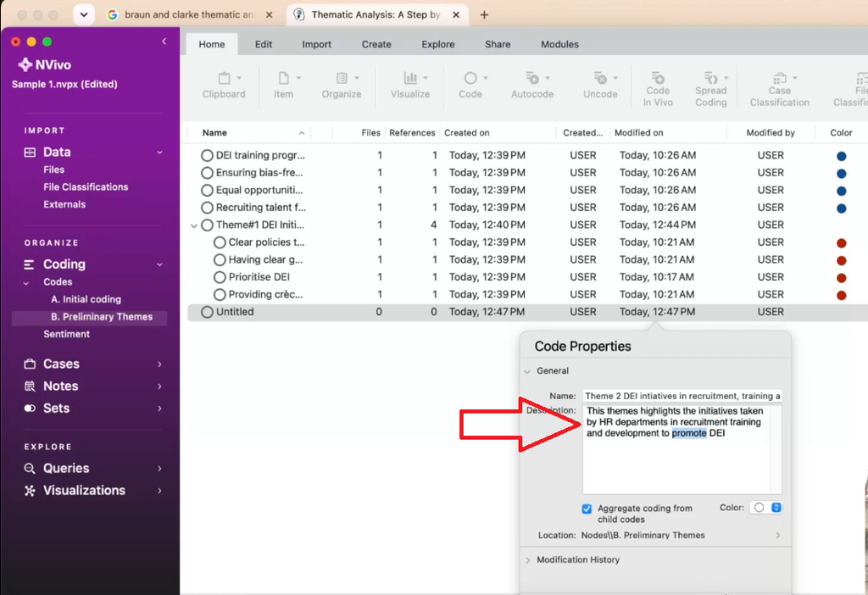Expand the Sets section chevron
The image size is (868, 595).
(x=159, y=409)
